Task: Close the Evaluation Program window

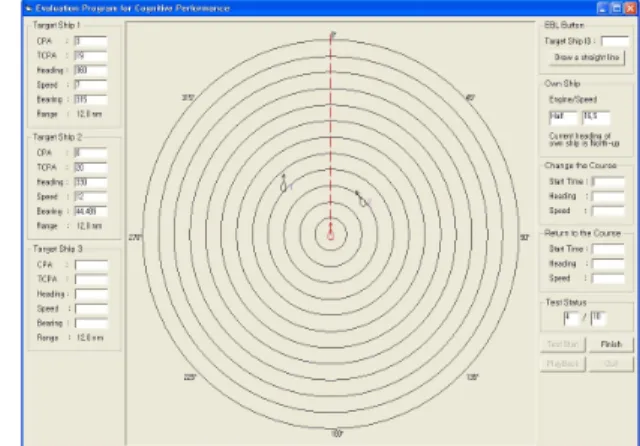Action: pos(631,8)
